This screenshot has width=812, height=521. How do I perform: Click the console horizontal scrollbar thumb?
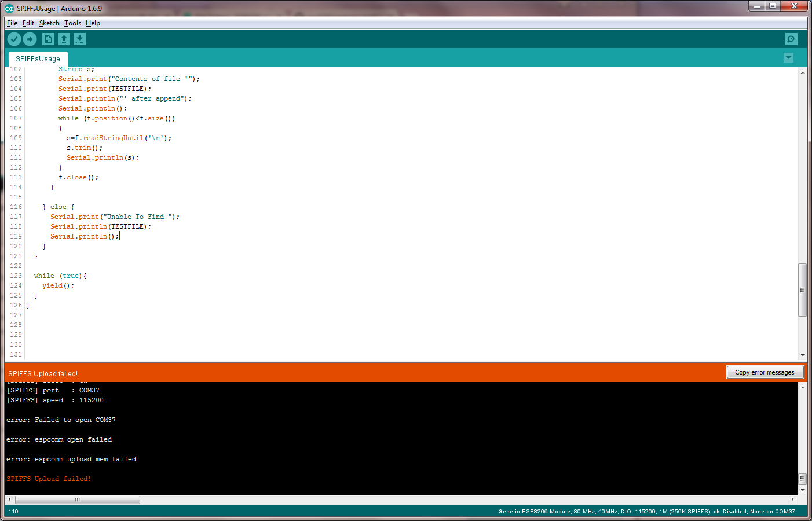pyautogui.click(x=78, y=500)
